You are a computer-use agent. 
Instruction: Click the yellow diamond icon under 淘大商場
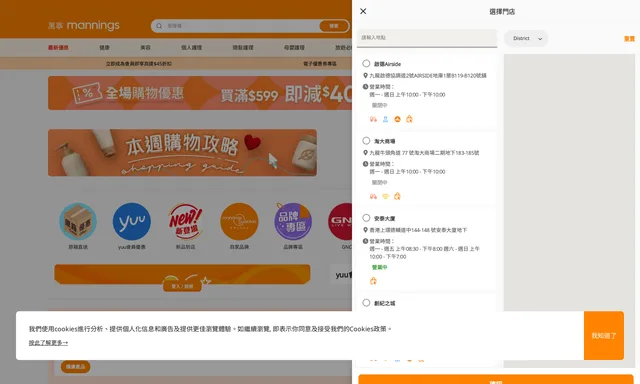pyautogui.click(x=385, y=196)
